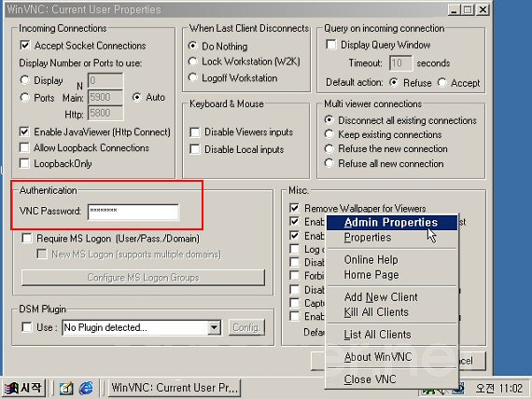
Task: Check Disable Viewers inputs
Action: pyautogui.click(x=195, y=132)
